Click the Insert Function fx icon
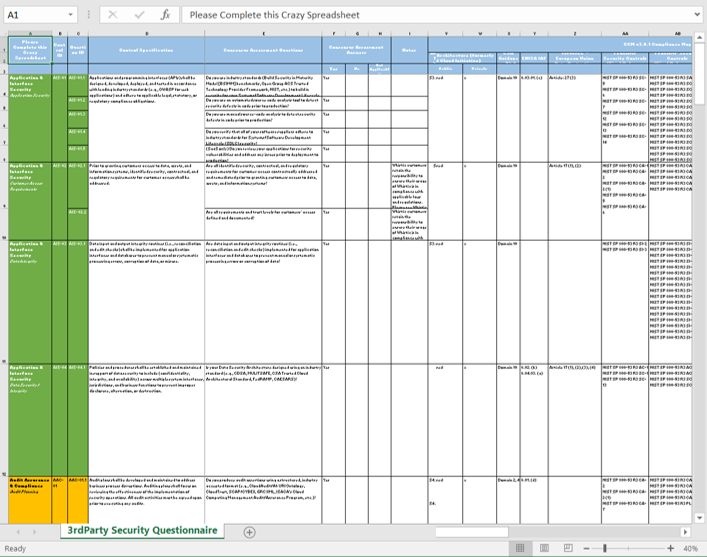This screenshot has height=557, width=707. (165, 15)
